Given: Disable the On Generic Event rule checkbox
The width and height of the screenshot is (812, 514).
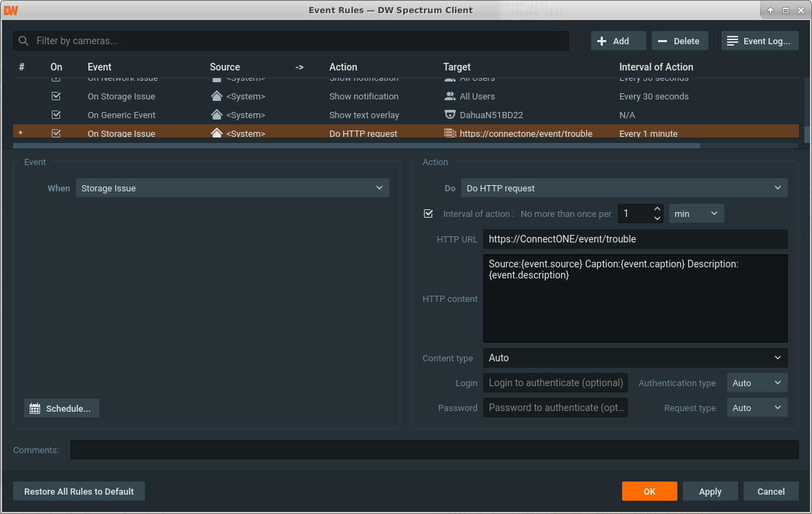Looking at the screenshot, I should (x=57, y=115).
